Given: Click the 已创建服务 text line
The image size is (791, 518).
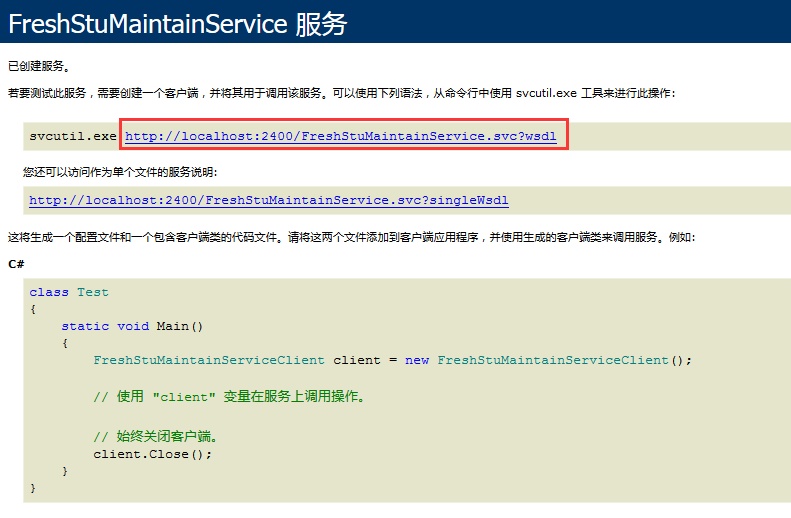Looking at the screenshot, I should pos(39,66).
